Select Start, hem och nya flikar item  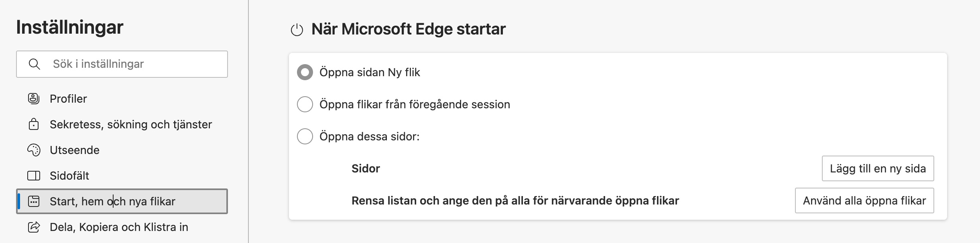(x=122, y=201)
